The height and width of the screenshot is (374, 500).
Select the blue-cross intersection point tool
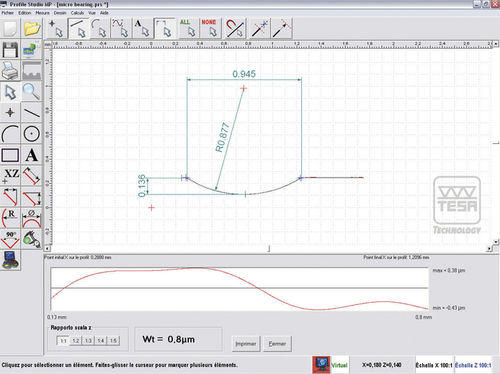(259, 28)
